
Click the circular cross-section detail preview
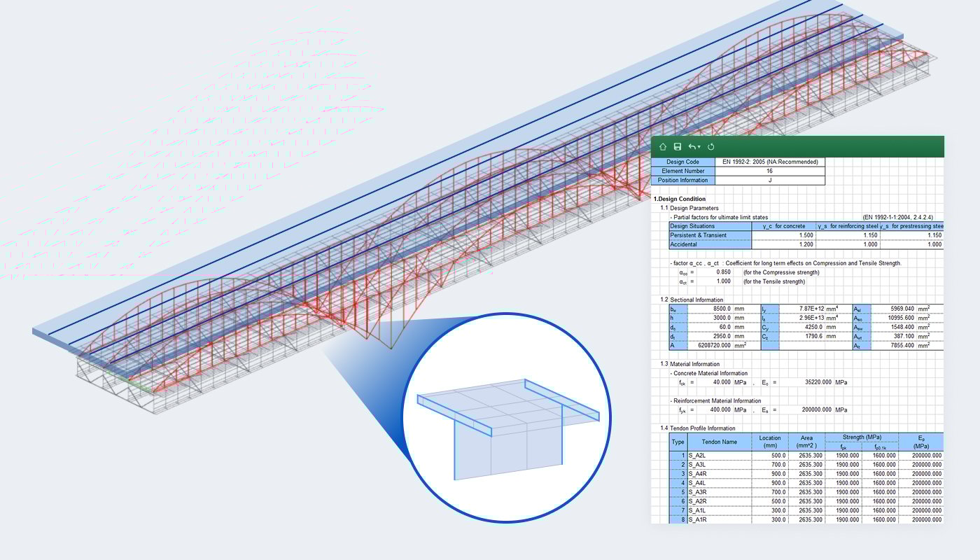click(x=506, y=418)
